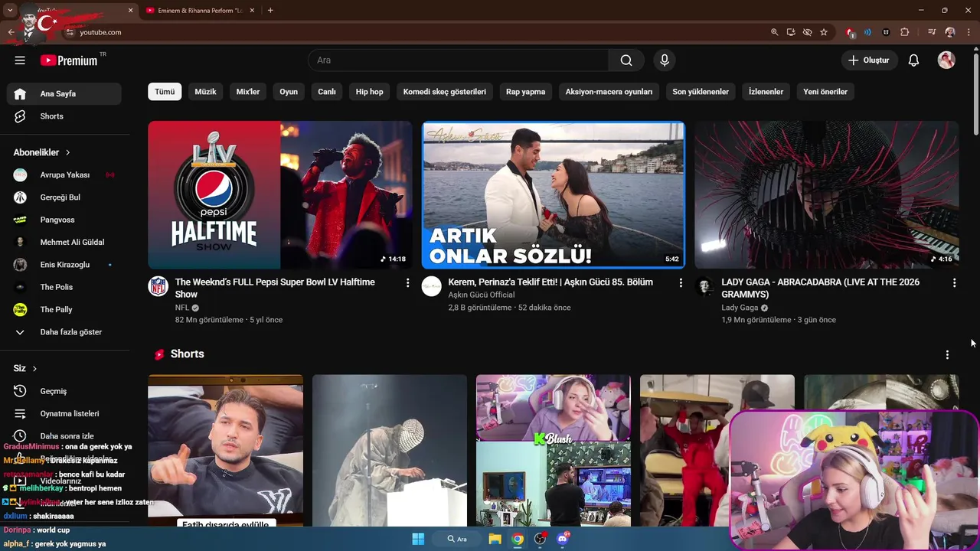
Task: Click the zoom magnifier icon in address bar
Action: [774, 32]
